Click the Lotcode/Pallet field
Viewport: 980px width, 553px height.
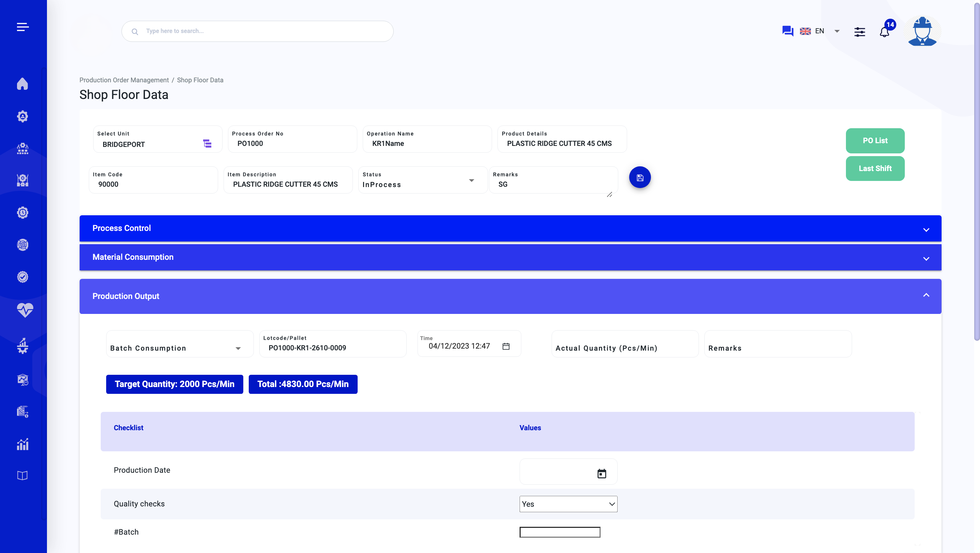click(x=332, y=344)
